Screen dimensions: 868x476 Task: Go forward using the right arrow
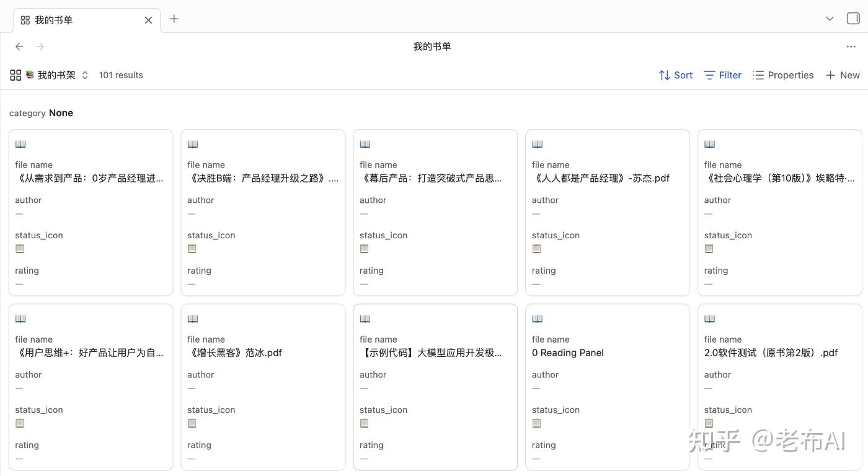tap(40, 47)
